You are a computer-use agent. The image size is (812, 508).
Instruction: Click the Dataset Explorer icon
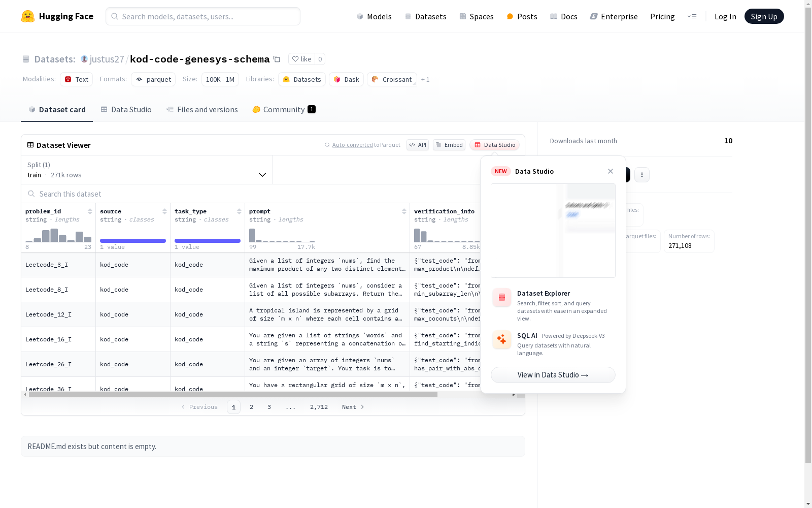tap(502, 298)
